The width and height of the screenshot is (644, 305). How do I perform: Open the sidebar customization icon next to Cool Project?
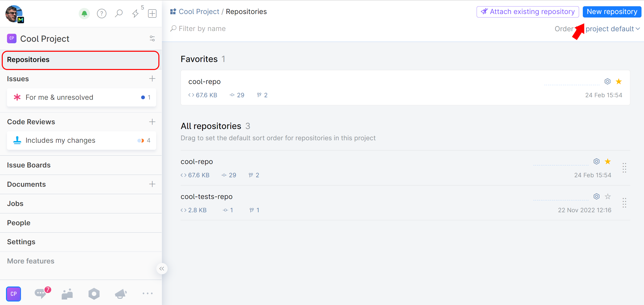pyautogui.click(x=152, y=38)
